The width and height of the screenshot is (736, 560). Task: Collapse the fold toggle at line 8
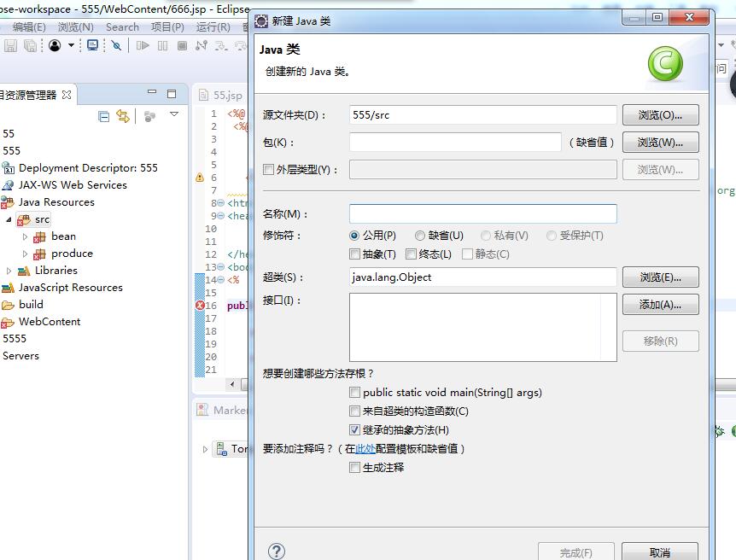[221, 203]
